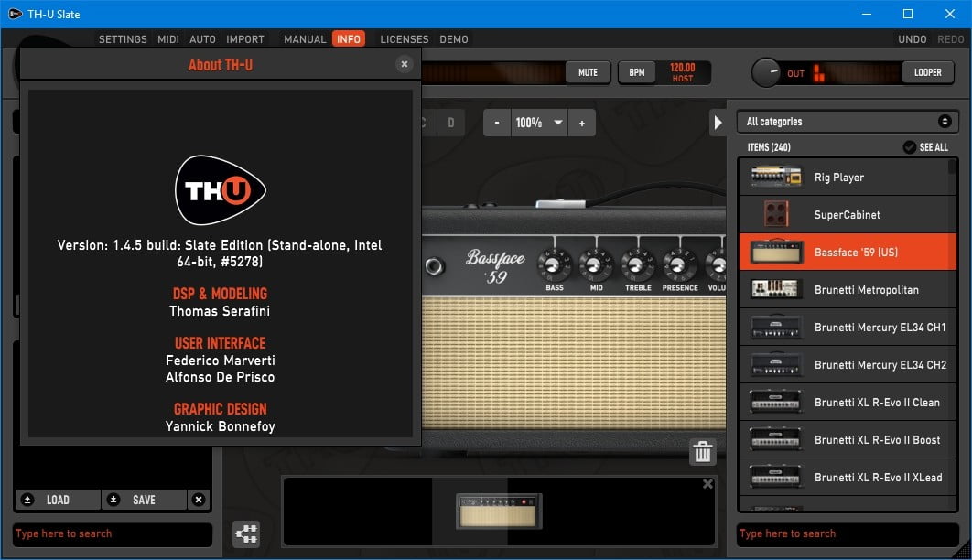
Task: Click the 120.00 HOST tempo display
Action: point(683,72)
